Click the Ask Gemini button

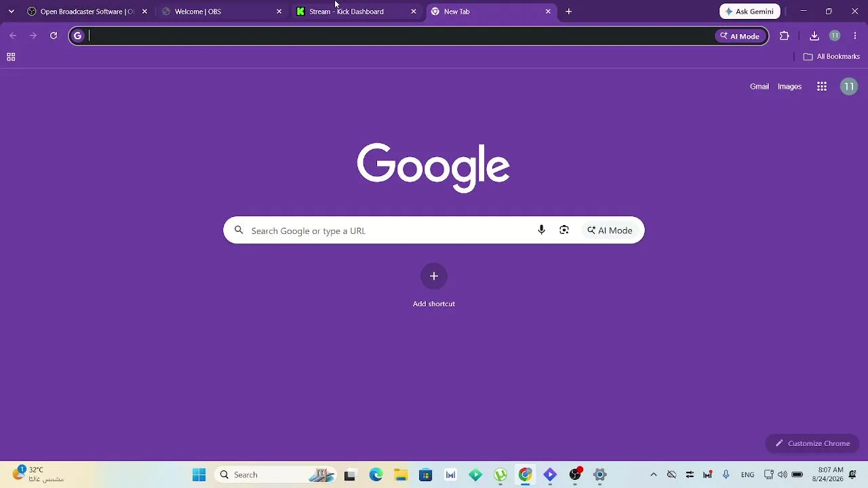pos(749,12)
